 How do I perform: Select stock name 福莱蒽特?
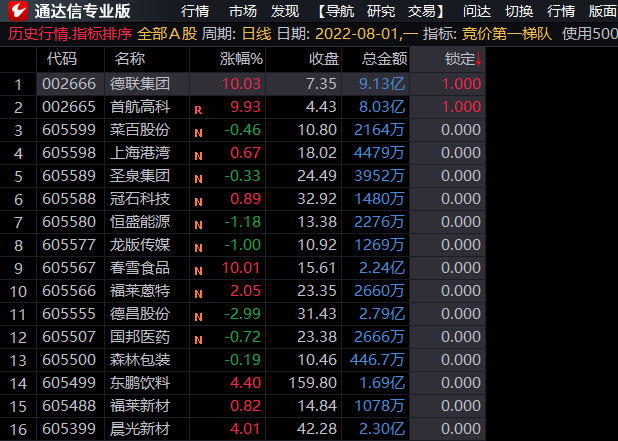[x=140, y=291]
